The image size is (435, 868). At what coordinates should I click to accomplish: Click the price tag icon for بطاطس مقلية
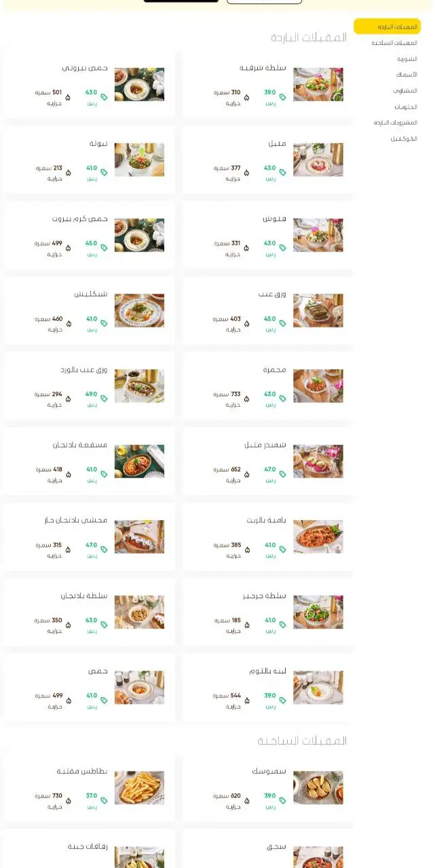coord(104,800)
